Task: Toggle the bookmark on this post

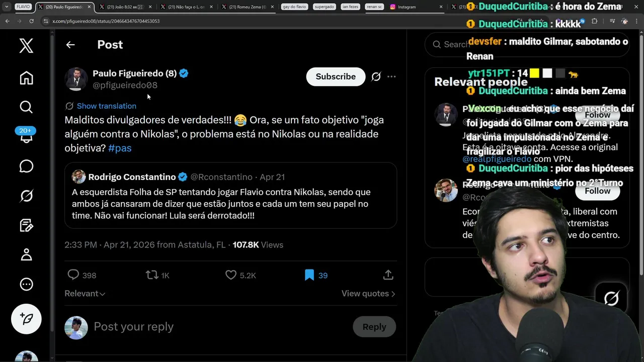Action: pyautogui.click(x=309, y=275)
